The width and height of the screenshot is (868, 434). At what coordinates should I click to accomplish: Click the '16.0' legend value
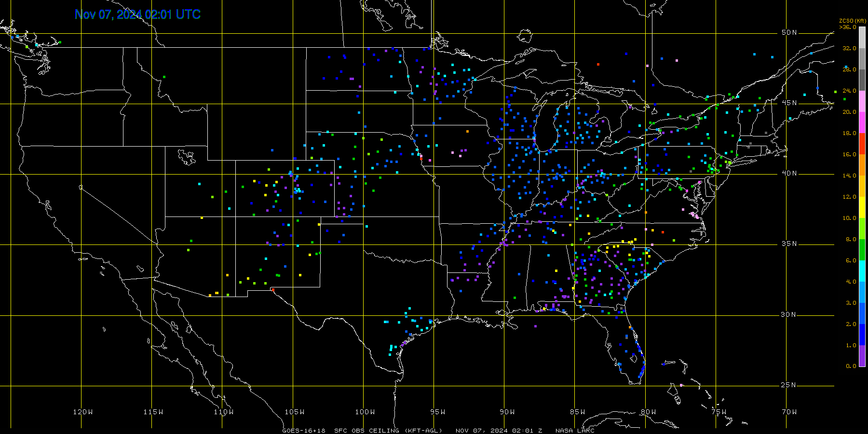click(x=849, y=154)
